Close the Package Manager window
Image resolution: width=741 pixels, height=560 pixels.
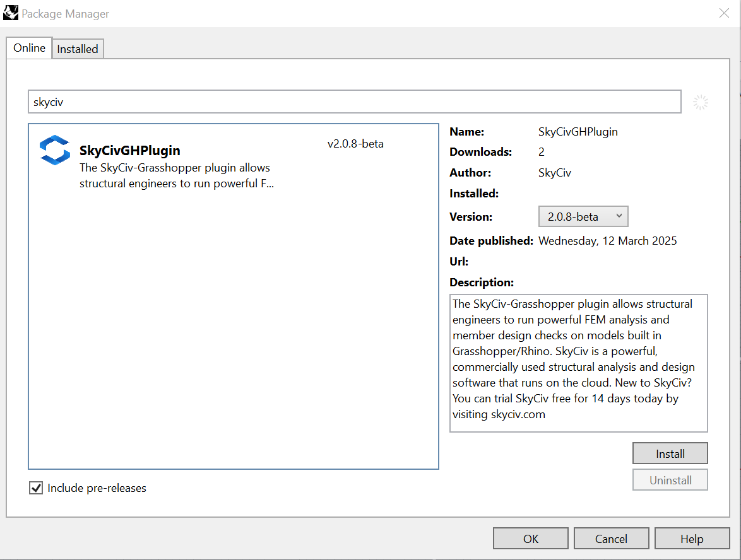[724, 13]
